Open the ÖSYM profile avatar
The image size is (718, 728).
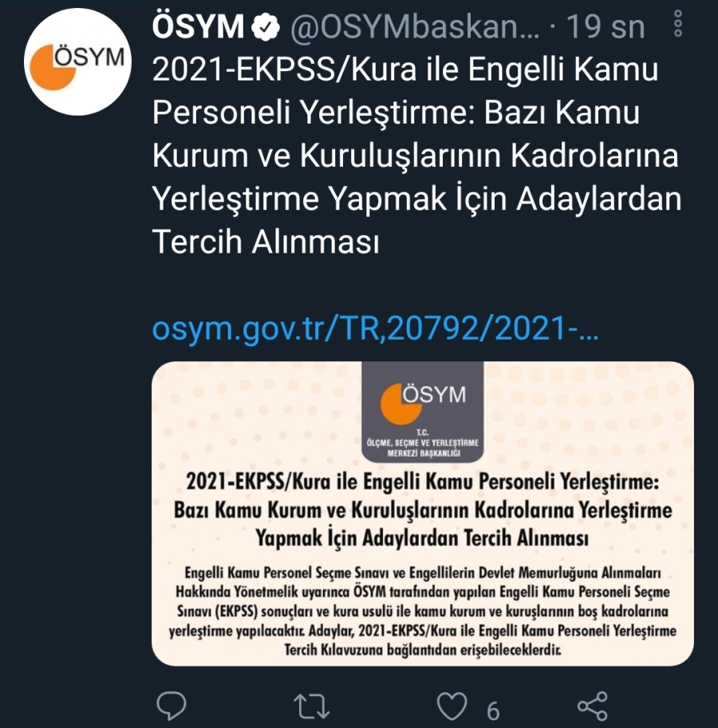tap(77, 61)
